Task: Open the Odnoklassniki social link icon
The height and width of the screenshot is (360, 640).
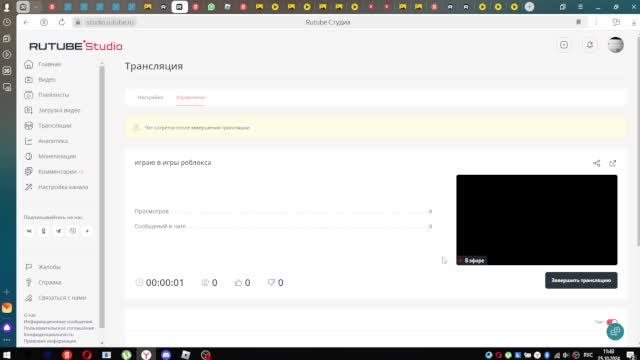Action: click(44, 231)
